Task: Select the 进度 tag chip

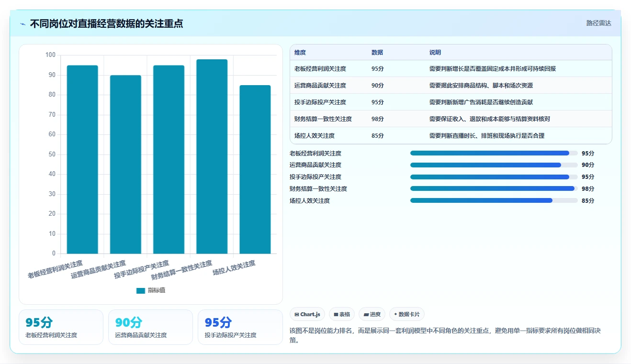Action: pyautogui.click(x=372, y=314)
